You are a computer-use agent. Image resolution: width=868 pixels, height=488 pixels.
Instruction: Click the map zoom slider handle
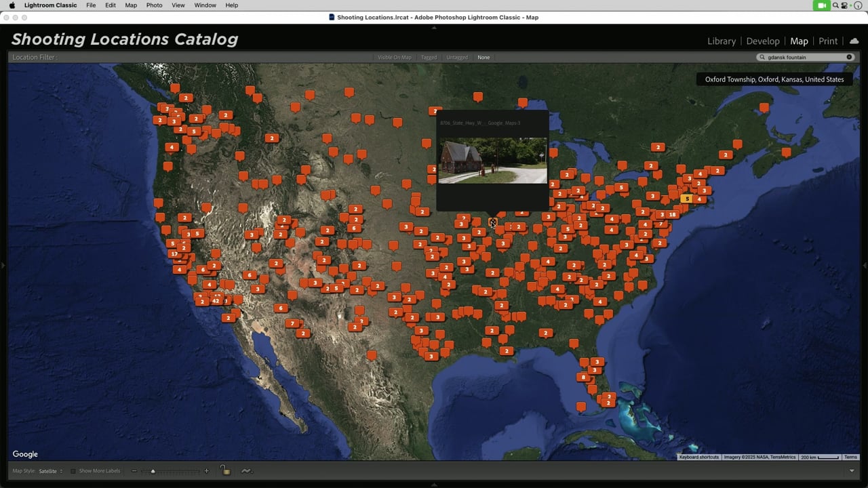pyautogui.click(x=153, y=471)
